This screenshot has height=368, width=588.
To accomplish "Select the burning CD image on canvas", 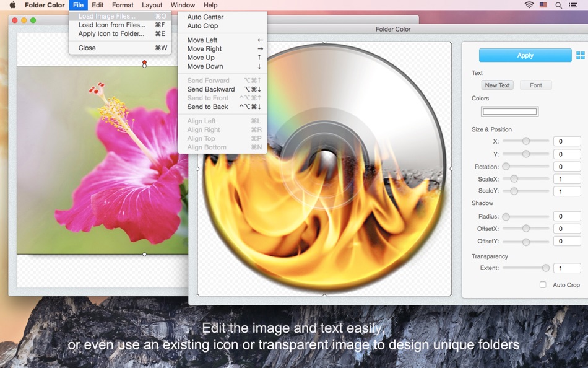I will coord(324,168).
